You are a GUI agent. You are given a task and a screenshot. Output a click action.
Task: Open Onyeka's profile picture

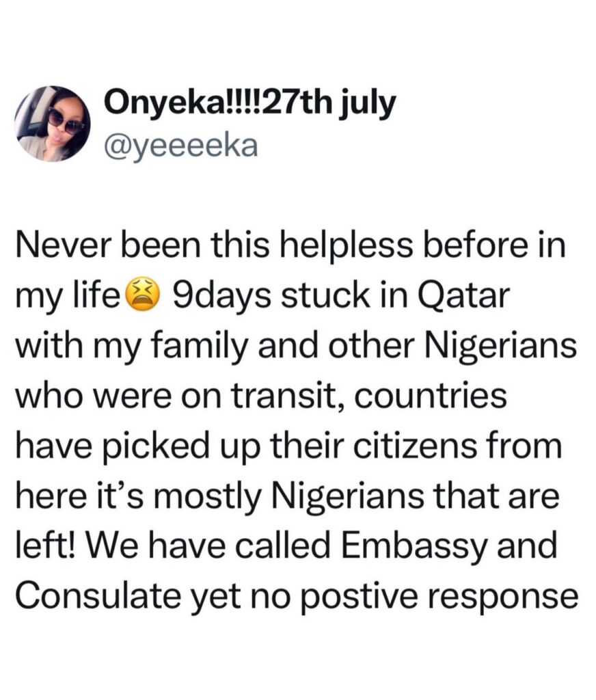[x=53, y=124]
